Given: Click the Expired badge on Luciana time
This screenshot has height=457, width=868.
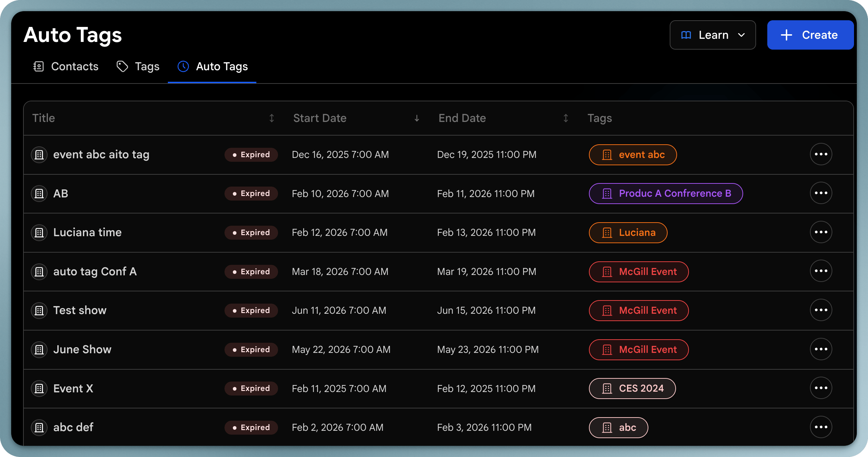Looking at the screenshot, I should click(251, 232).
